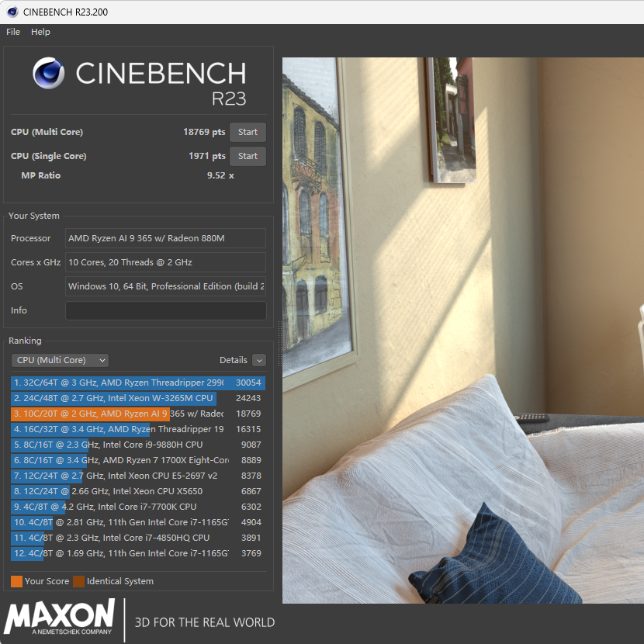Select ranking row 6 Ryzen 7 1700X
Viewport: 644px width, 644px height.
coord(138,460)
